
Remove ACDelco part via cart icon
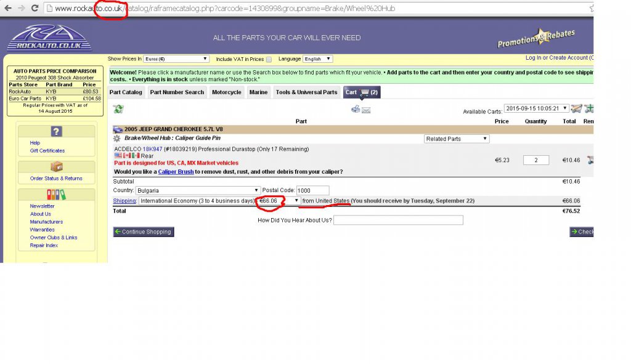click(x=590, y=160)
